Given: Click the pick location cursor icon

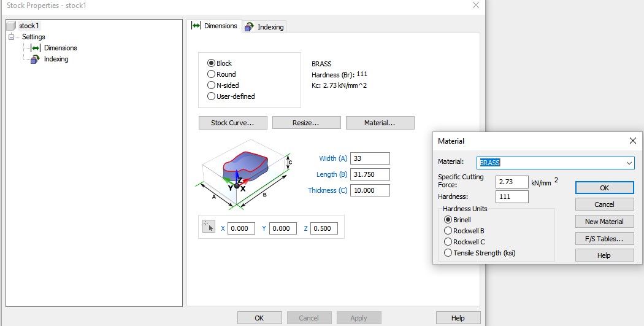Looking at the screenshot, I should coord(209,226).
